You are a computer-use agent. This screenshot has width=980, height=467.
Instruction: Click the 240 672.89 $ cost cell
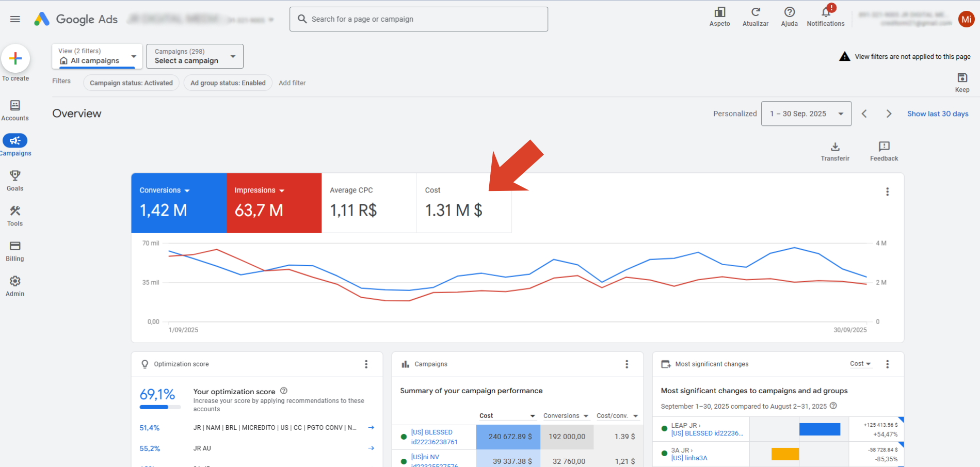coord(508,437)
